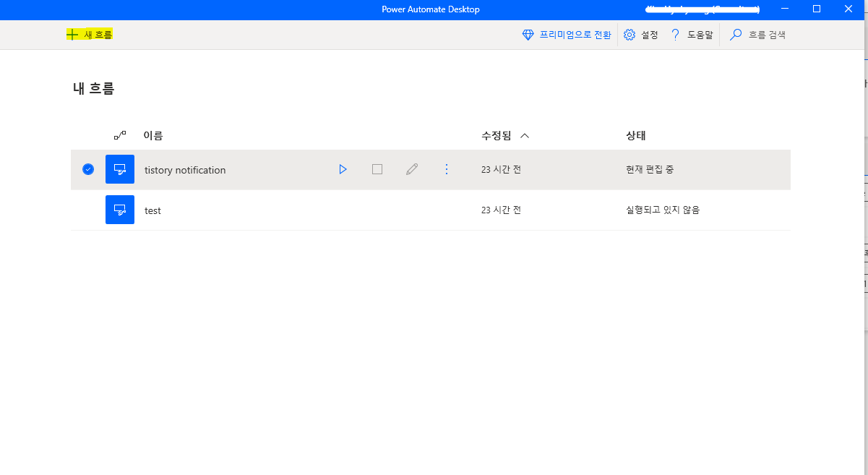Stop the tistory notification flow
868x475 pixels.
coord(377,169)
